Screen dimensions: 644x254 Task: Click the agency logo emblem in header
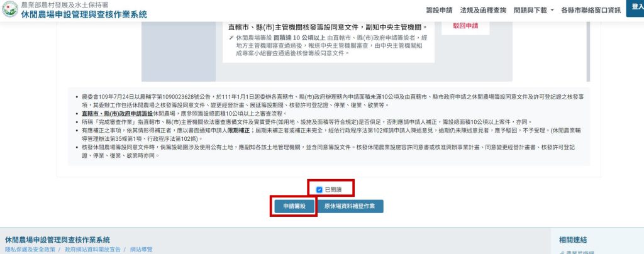point(10,9)
